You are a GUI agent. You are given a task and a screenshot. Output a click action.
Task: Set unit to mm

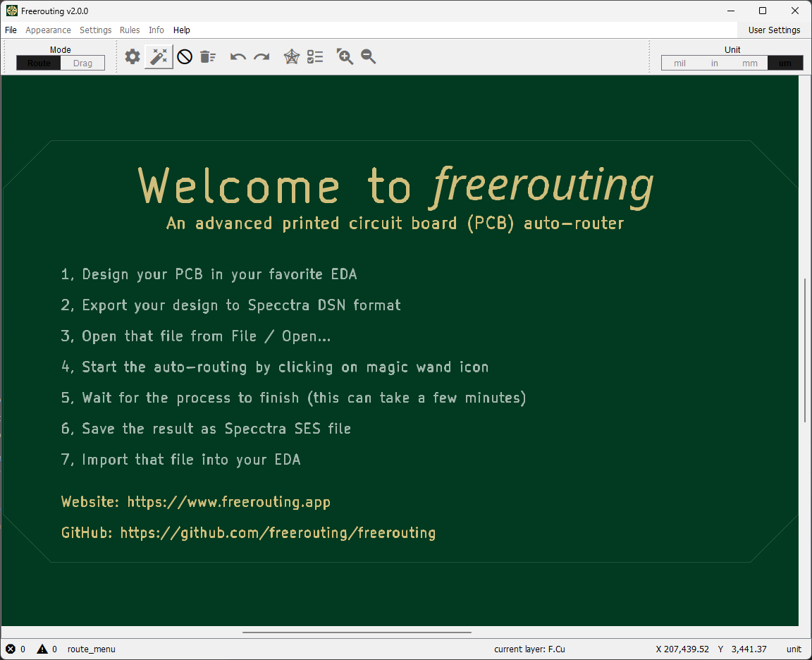point(750,63)
